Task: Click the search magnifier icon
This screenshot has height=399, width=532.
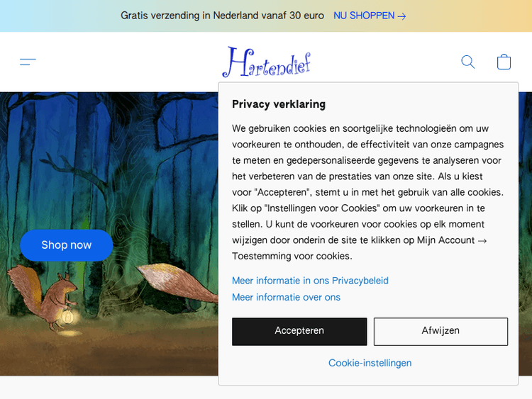Action: pyautogui.click(x=468, y=62)
